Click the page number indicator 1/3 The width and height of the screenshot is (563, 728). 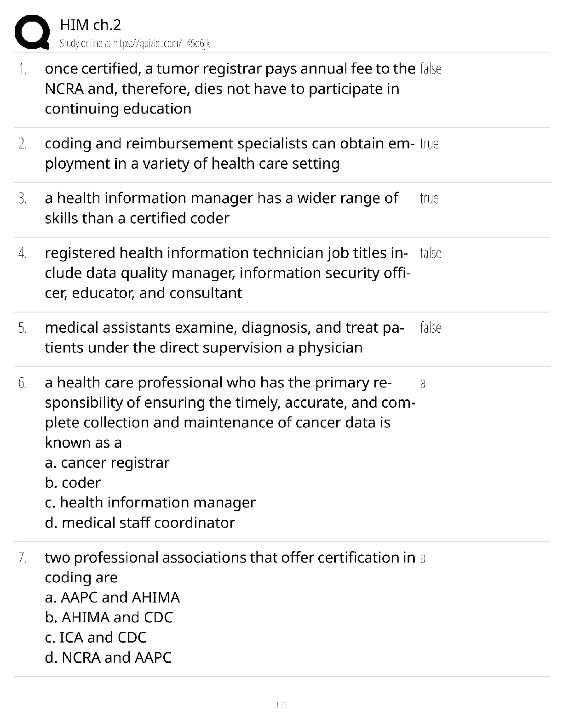coord(281,705)
